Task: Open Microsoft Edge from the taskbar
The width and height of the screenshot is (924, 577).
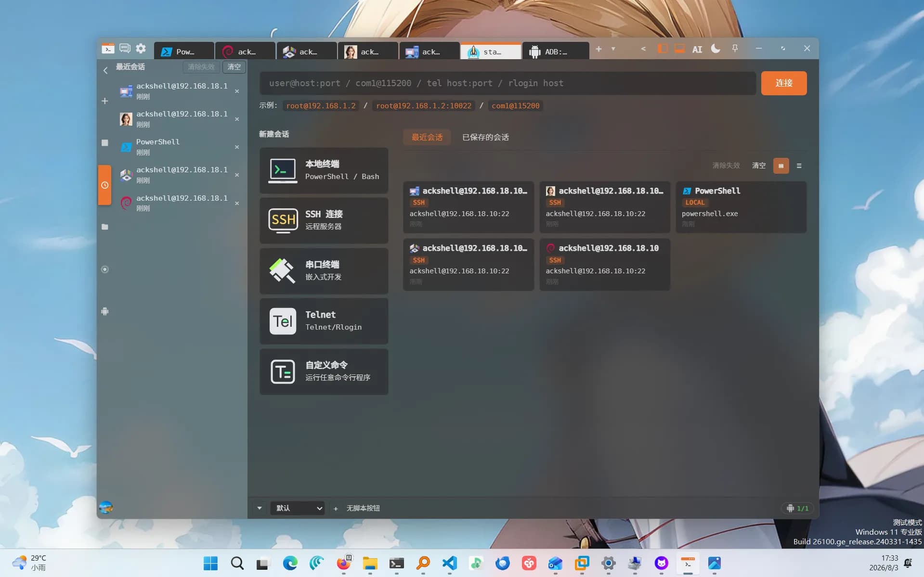Action: (290, 563)
